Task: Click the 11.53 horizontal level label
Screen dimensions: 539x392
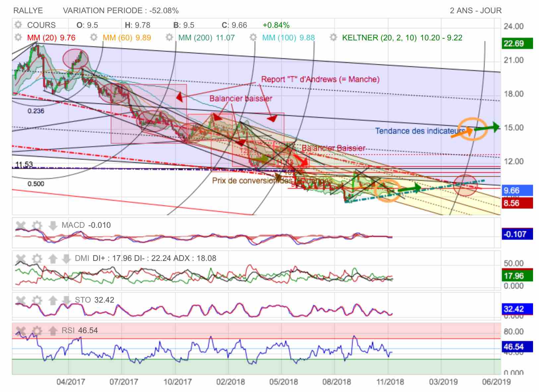Action: pos(24,164)
